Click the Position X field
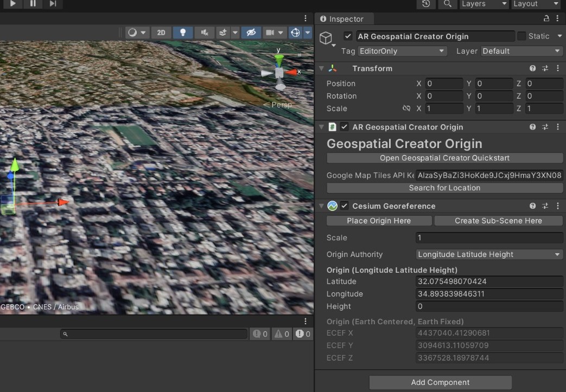Viewport: 566px width, 392px height. pyautogui.click(x=444, y=83)
